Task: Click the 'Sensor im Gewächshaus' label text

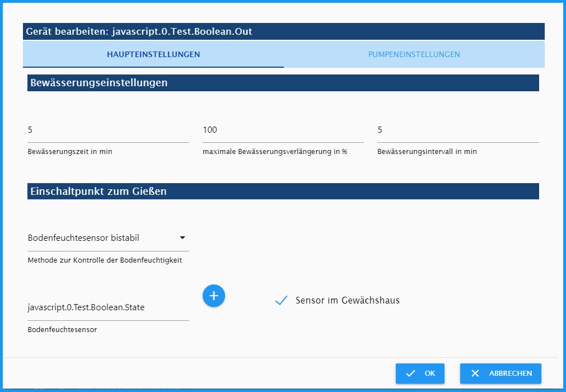Action: pyautogui.click(x=347, y=300)
